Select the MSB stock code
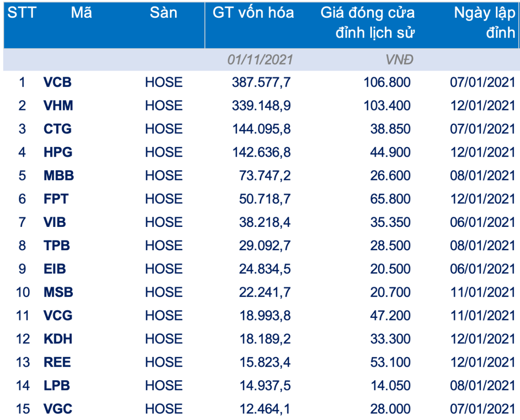Viewport: 520px width, 420px height. [x=58, y=292]
